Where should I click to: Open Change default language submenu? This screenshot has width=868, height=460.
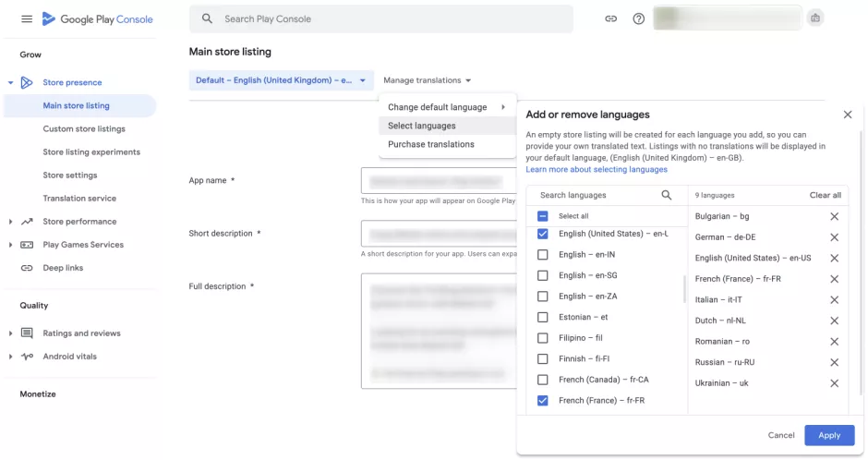click(x=447, y=107)
